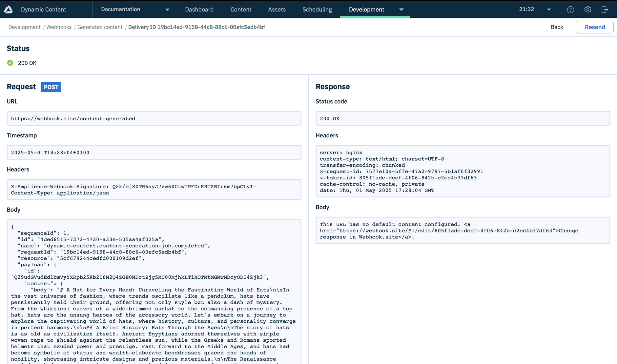The height and width of the screenshot is (364, 617).
Task: Navigate to Development breadcrumb
Action: coord(24,27)
